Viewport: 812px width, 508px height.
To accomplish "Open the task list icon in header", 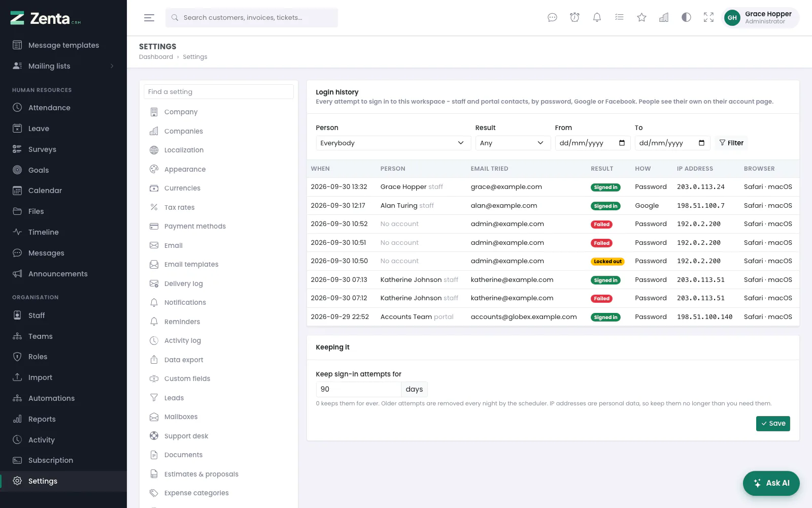I will tap(619, 18).
